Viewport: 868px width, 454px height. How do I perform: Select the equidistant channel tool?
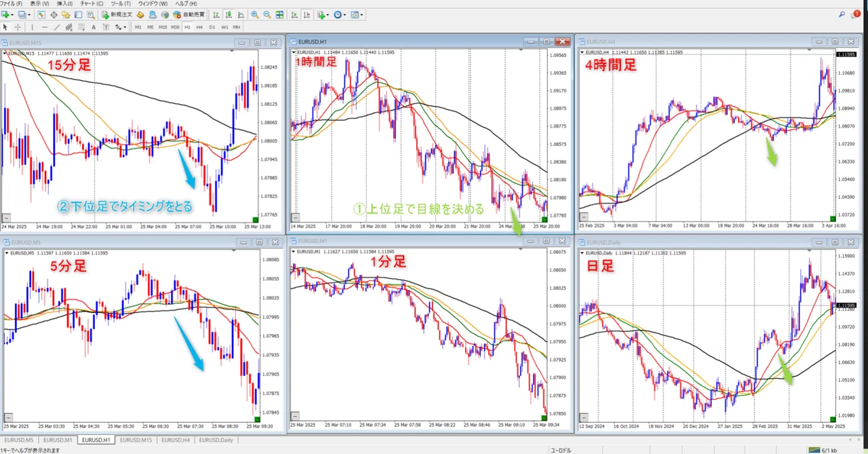(x=69, y=27)
